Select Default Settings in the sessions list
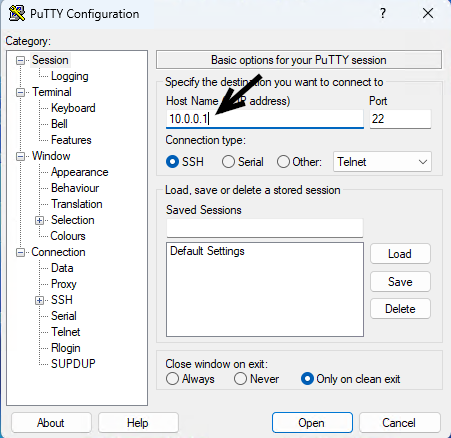 [x=207, y=251]
